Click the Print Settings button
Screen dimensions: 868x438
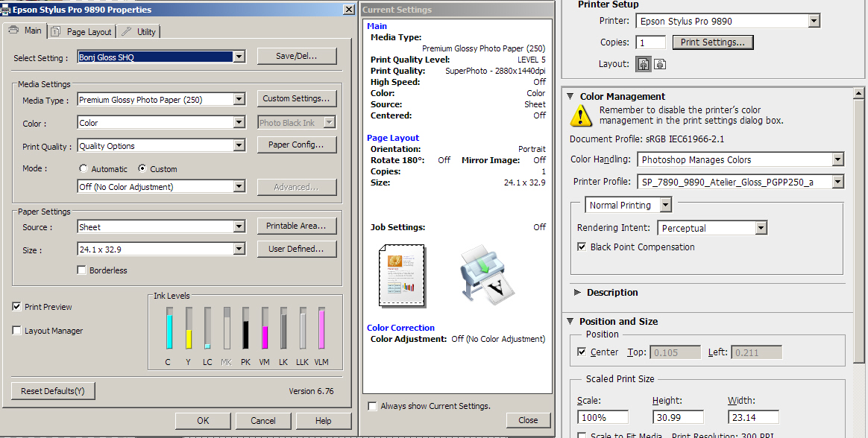tap(712, 42)
